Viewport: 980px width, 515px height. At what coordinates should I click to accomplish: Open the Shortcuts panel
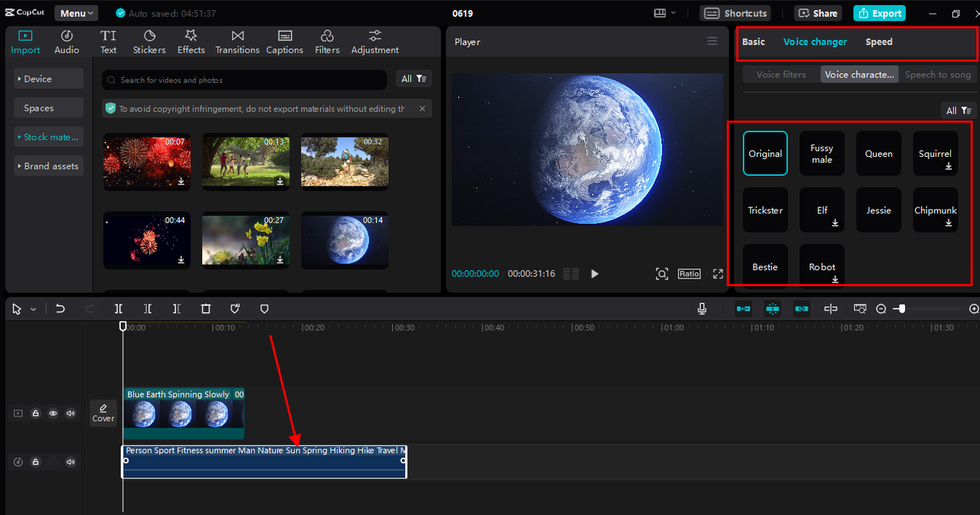coord(735,13)
